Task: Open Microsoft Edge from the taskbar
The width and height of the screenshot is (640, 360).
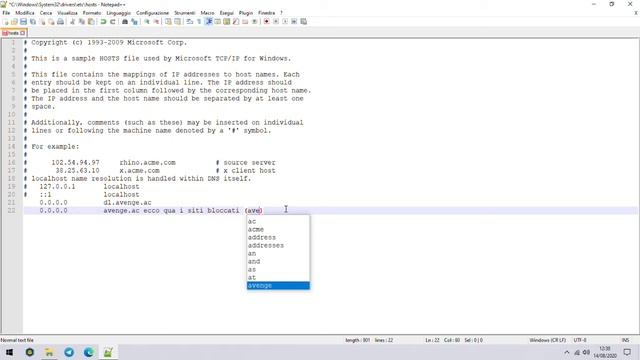Action: [89, 352]
